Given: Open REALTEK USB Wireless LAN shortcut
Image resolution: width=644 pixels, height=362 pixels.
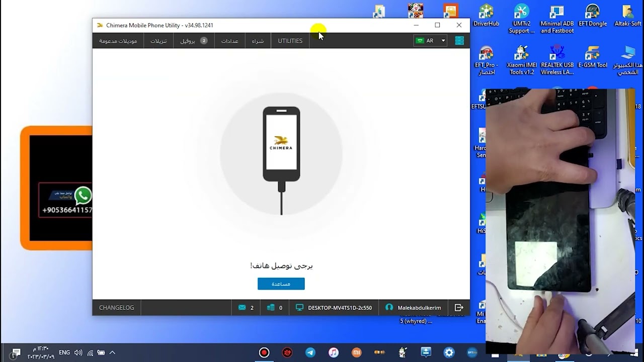Looking at the screenshot, I should (x=557, y=60).
